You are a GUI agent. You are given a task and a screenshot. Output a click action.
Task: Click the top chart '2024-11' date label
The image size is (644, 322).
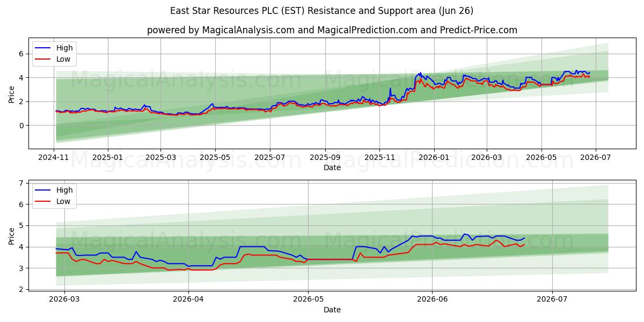click(54, 157)
